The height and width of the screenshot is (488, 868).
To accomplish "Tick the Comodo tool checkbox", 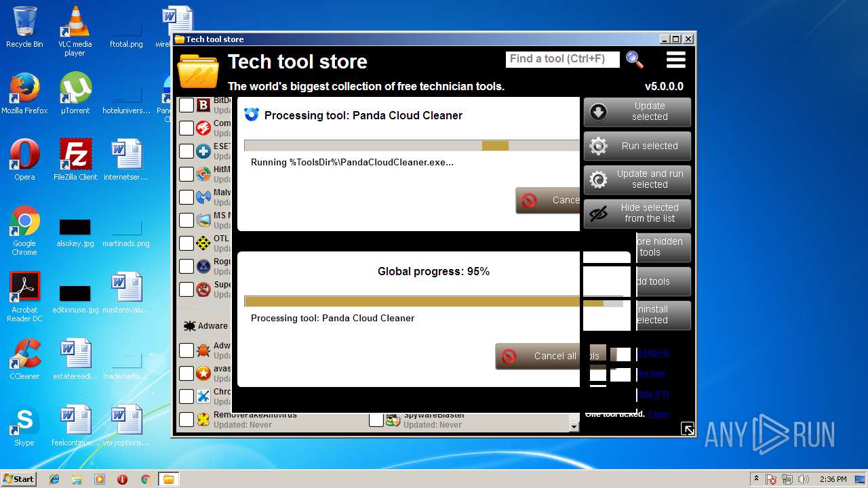I will click(x=186, y=128).
